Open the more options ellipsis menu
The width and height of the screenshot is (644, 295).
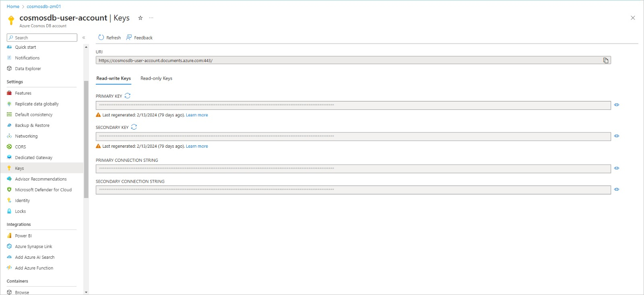[151, 18]
